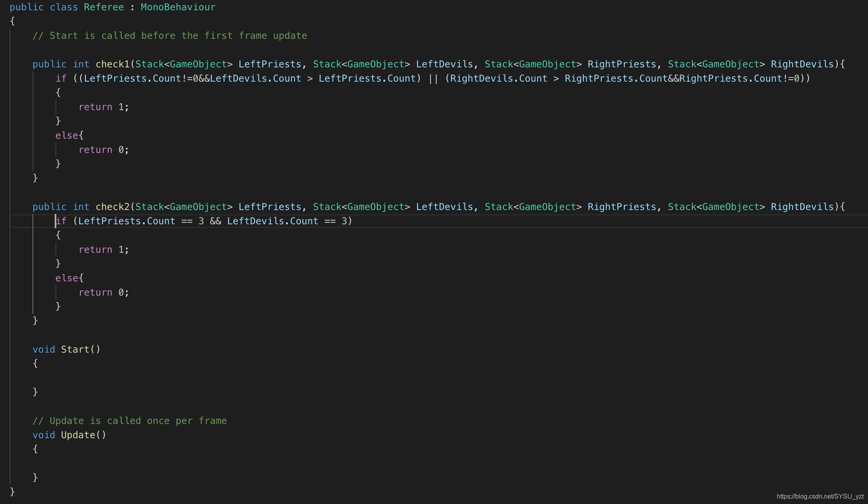Screen dimensions: 868x504
Task: Click LeftPriests.Count!=0 in check1 condition
Action: click(x=141, y=78)
